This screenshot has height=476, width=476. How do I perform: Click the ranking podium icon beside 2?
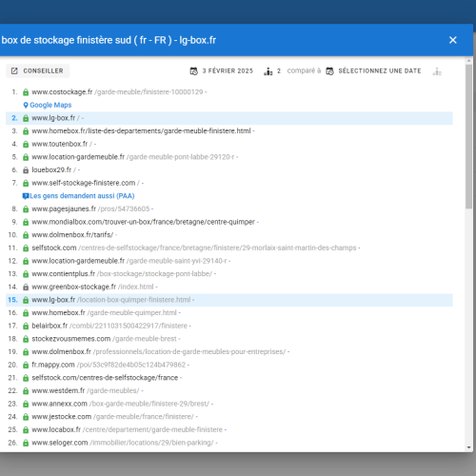coord(268,71)
